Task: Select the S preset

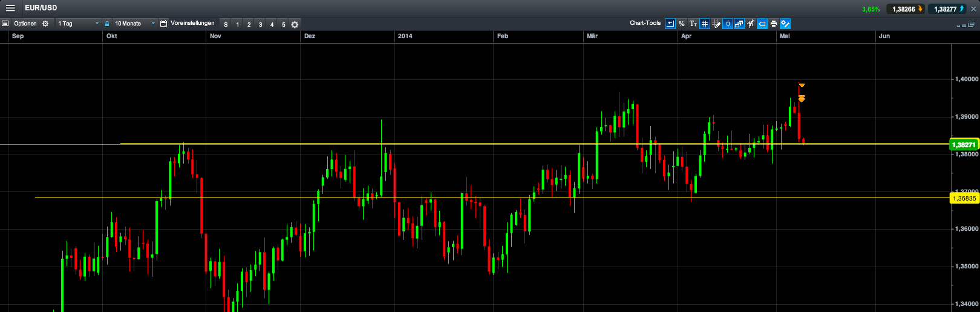Action: 226,24
